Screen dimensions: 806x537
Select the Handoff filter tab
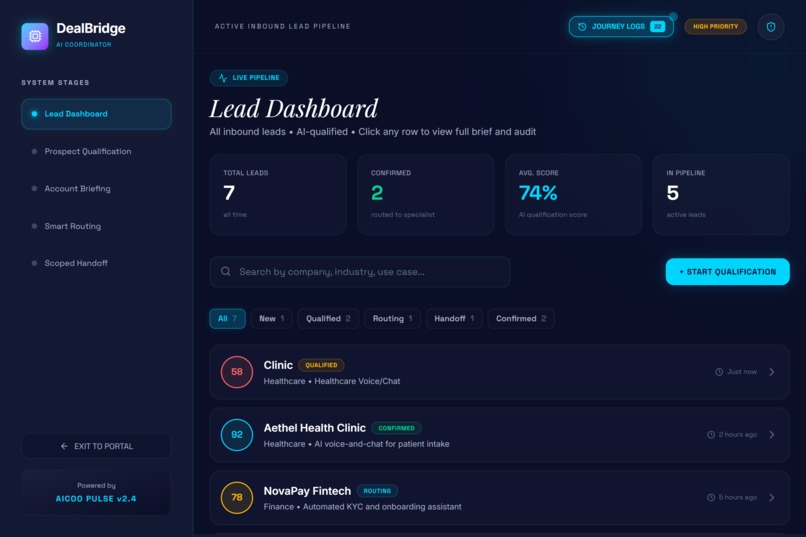(454, 319)
